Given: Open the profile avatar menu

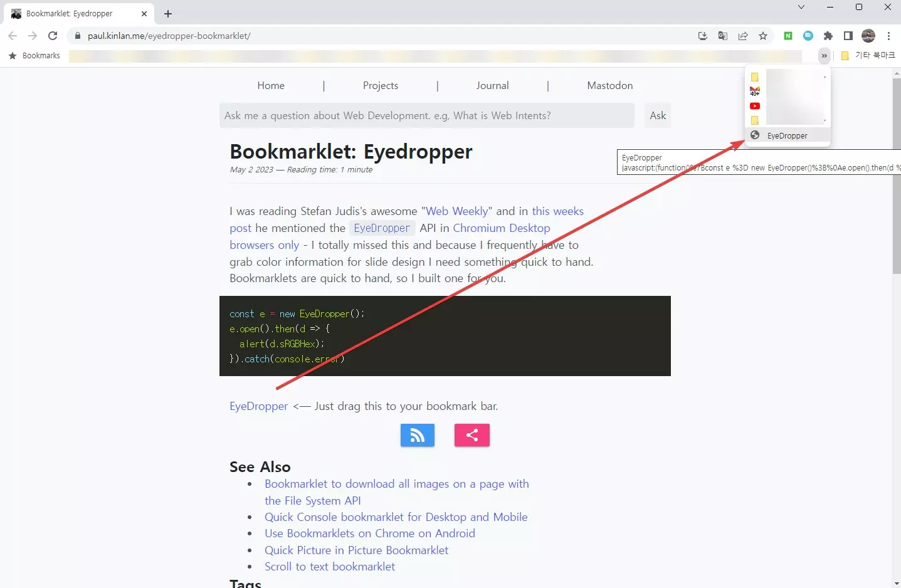Looking at the screenshot, I should pyautogui.click(x=868, y=36).
